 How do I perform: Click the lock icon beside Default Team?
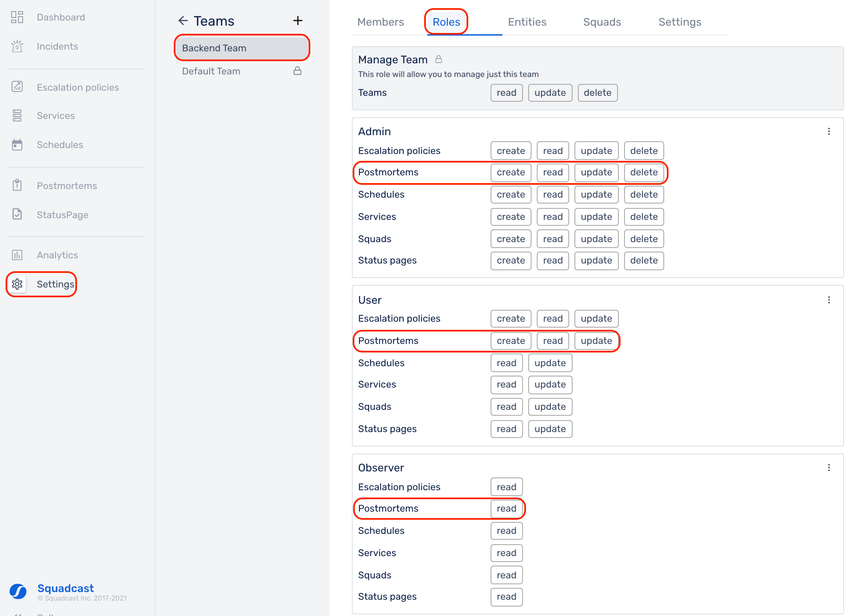[297, 71]
